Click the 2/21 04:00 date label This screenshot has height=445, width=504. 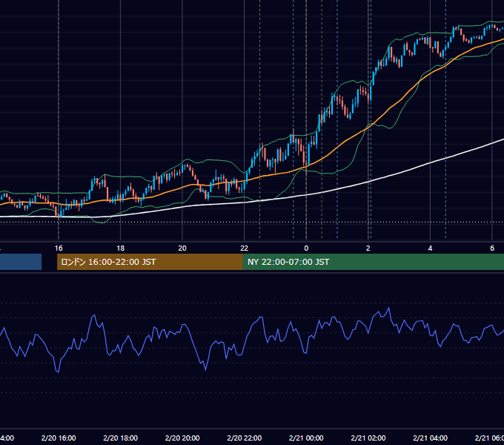[x=430, y=438]
